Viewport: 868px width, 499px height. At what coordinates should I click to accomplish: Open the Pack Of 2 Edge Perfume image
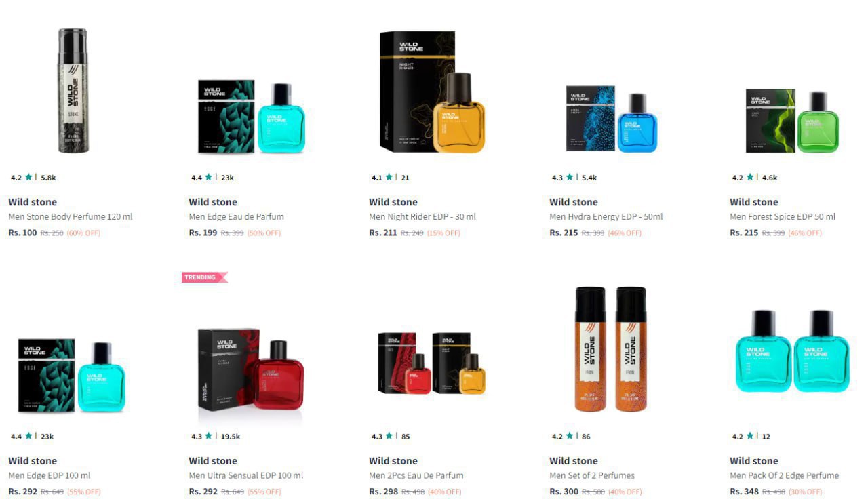pos(792,351)
